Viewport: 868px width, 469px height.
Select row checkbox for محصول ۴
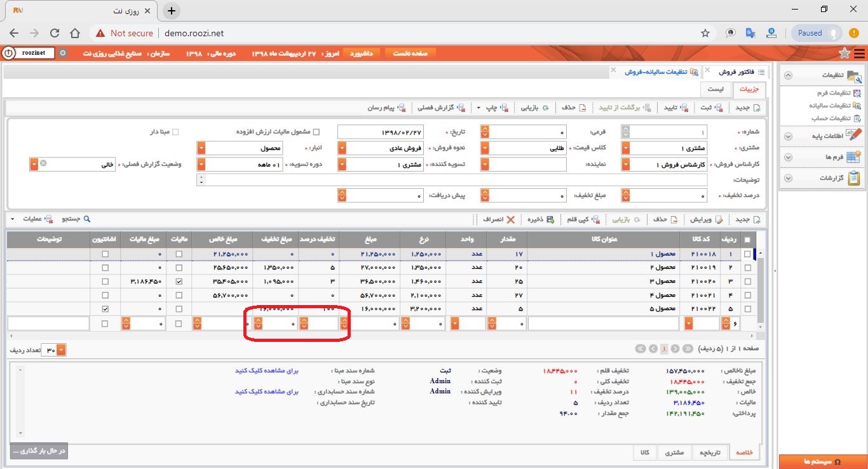pyautogui.click(x=747, y=295)
